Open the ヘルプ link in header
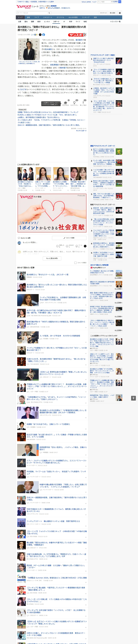Screen dimensions: 138x644 [x=94, y=2]
